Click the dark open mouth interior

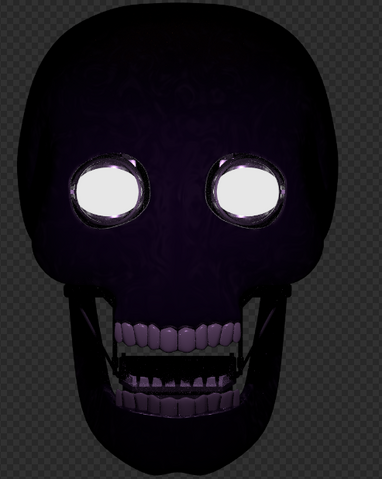[x=177, y=366]
